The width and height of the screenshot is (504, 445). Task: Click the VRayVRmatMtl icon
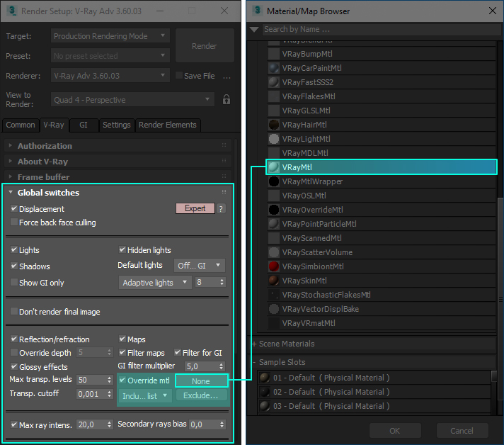(273, 323)
